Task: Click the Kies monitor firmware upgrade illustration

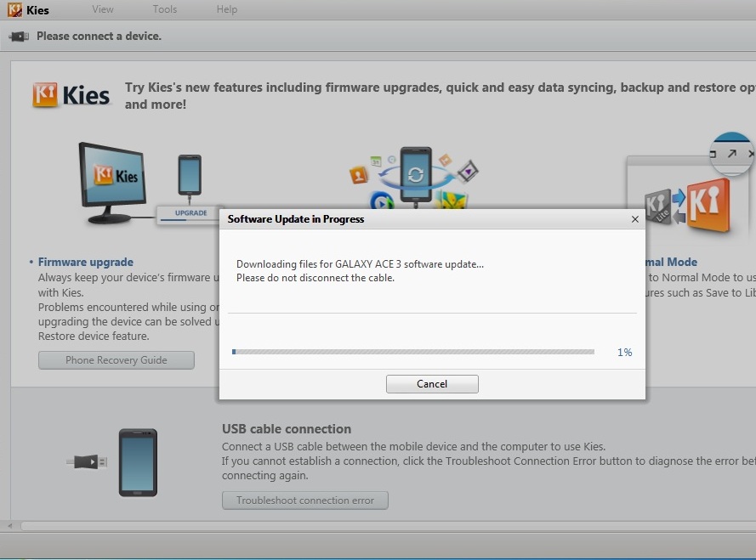Action: click(113, 183)
